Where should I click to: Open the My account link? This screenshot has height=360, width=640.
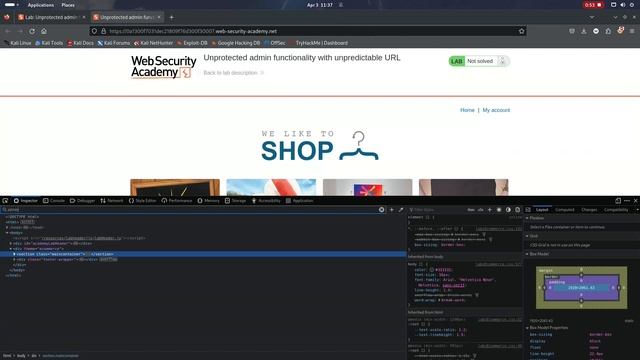coord(496,110)
